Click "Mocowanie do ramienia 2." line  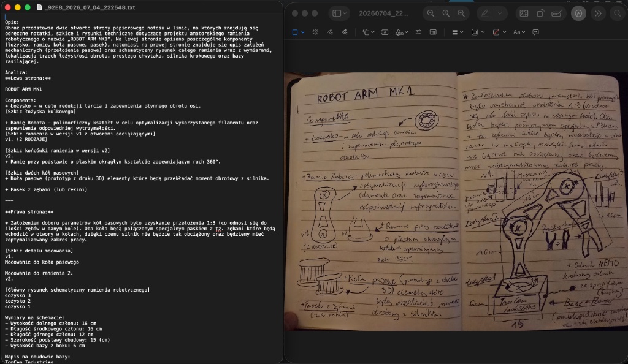coord(39,273)
